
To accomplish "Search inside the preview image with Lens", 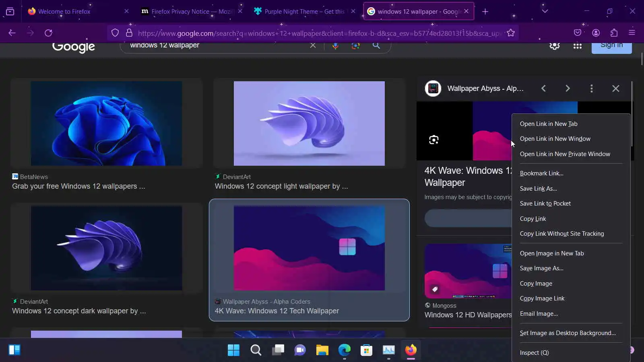I will coord(433,140).
